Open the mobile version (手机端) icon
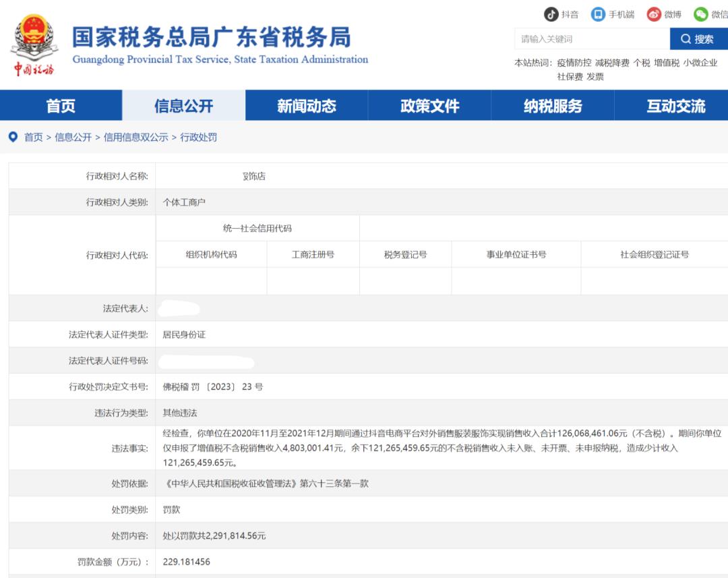This screenshot has width=728, height=578. pos(598,14)
